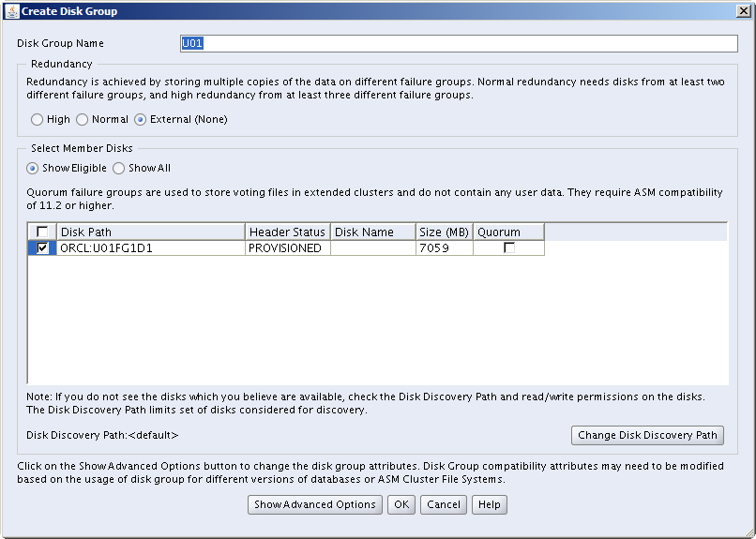756x539 pixels.
Task: Confirm with the OK button
Action: (401, 504)
